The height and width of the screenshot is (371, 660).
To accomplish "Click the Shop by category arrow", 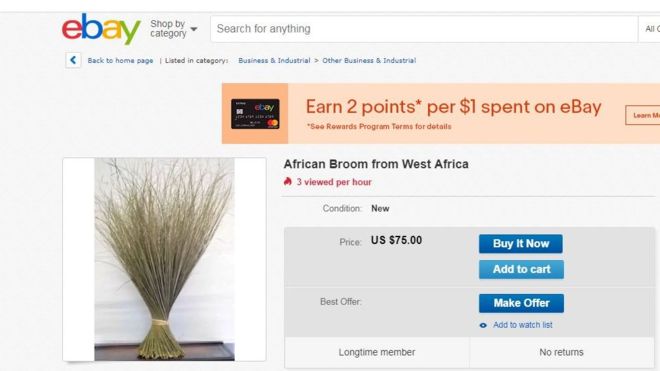I will pos(194,29).
